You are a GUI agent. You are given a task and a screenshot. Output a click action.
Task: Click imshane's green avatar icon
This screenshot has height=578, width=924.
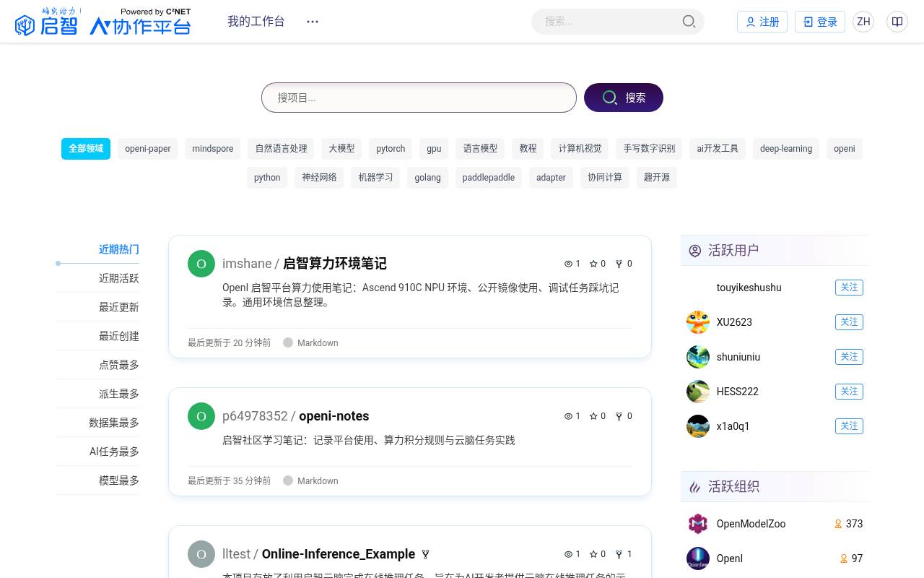201,264
